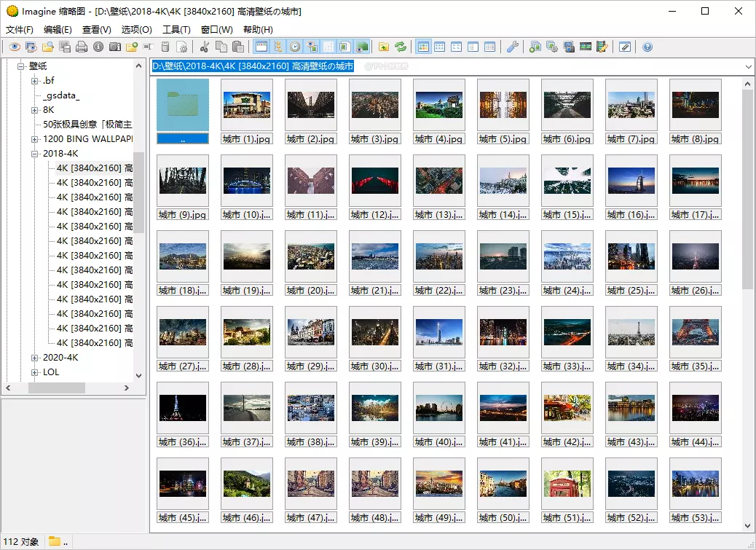Open the 工具(T) menu
Viewport: 756px width, 550px height.
point(176,30)
